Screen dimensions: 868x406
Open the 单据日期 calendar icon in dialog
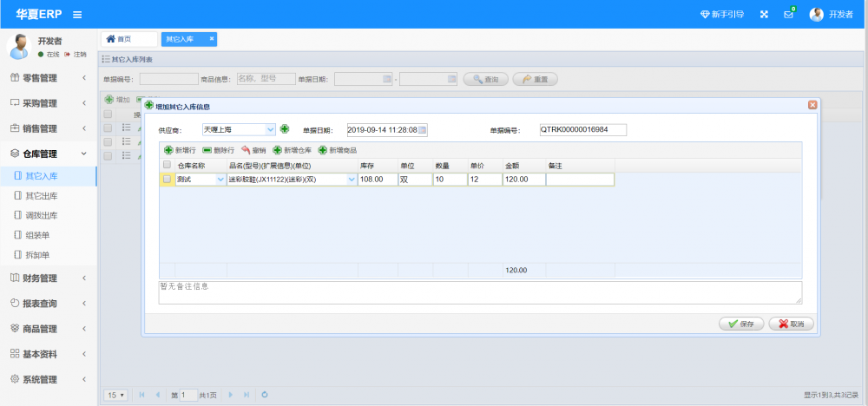[x=422, y=130]
